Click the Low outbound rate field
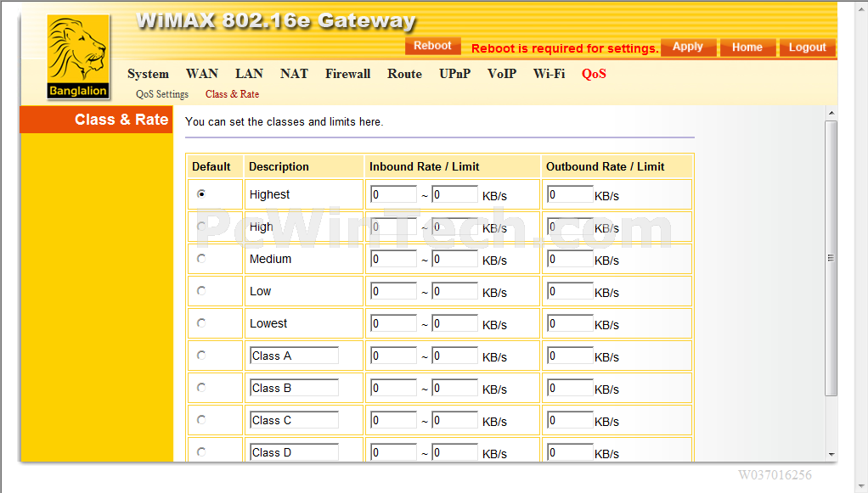868x493 pixels. point(570,291)
